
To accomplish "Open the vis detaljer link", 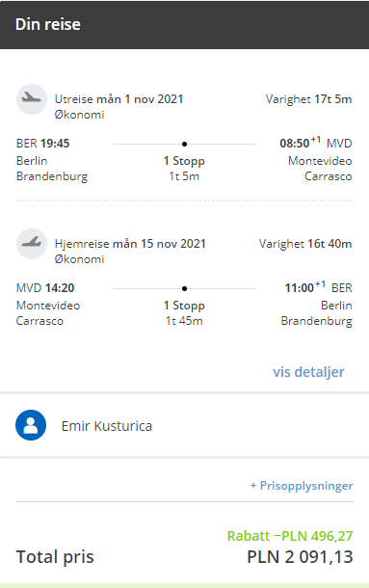I will click(x=308, y=372).
